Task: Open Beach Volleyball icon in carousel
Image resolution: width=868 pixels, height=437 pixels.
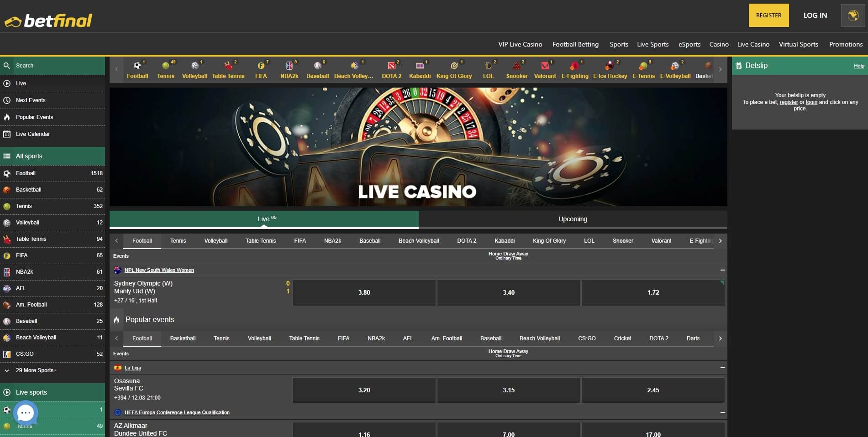Action: tap(353, 70)
